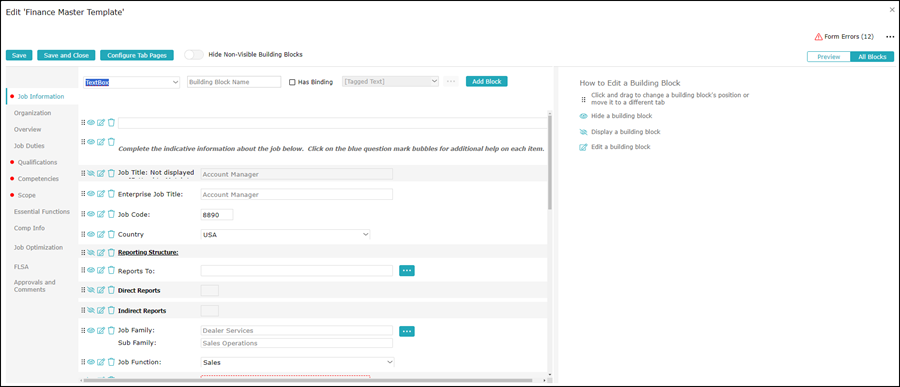Viewport: 900px width, 387px height.
Task: Open the Reports To lookup ellipsis button
Action: tap(407, 270)
